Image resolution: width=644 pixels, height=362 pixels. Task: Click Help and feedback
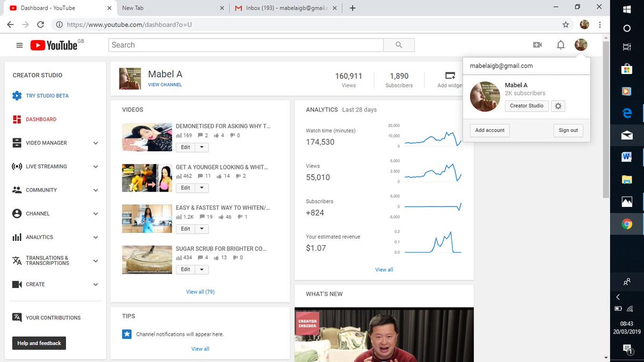click(x=39, y=343)
